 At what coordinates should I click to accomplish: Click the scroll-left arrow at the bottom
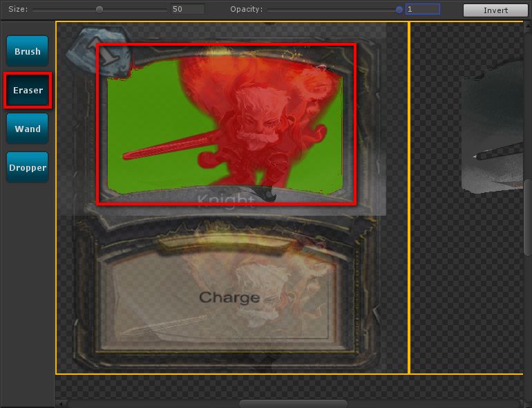coord(60,404)
